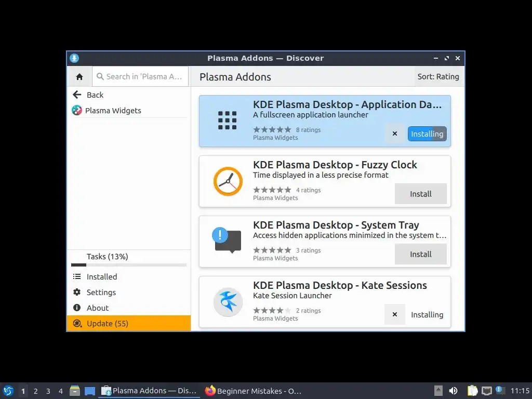Click the Kate Sessions 2 ratings text
This screenshot has width=532, height=399.
(x=308, y=311)
